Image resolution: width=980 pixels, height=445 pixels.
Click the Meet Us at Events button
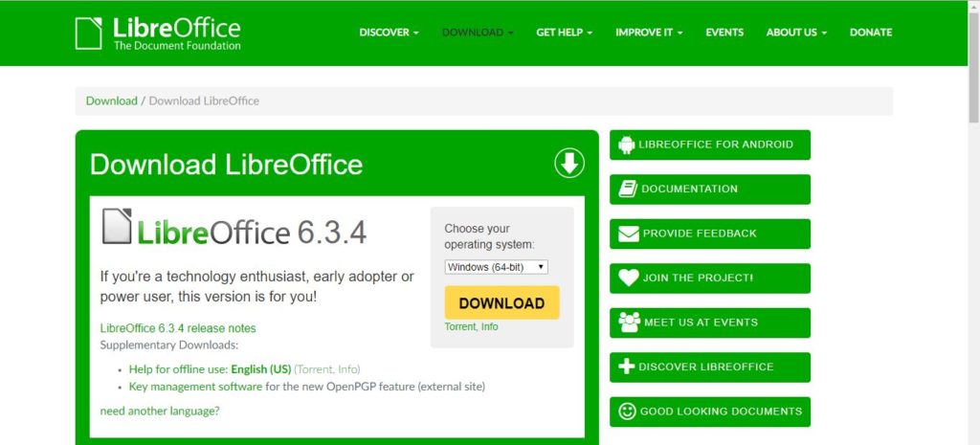tap(710, 323)
